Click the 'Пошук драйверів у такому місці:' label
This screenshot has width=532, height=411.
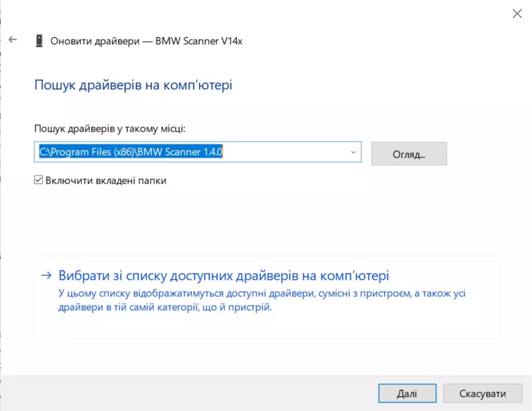coord(110,129)
